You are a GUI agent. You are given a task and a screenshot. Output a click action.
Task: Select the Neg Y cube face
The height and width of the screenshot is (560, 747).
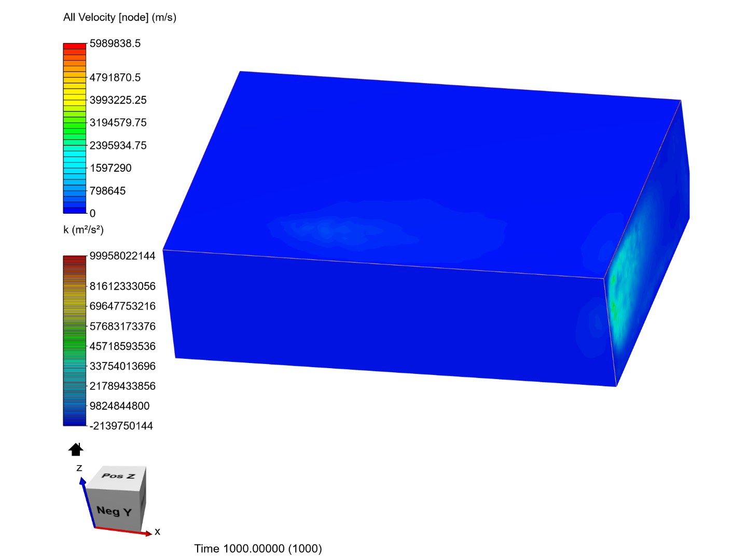point(114,511)
